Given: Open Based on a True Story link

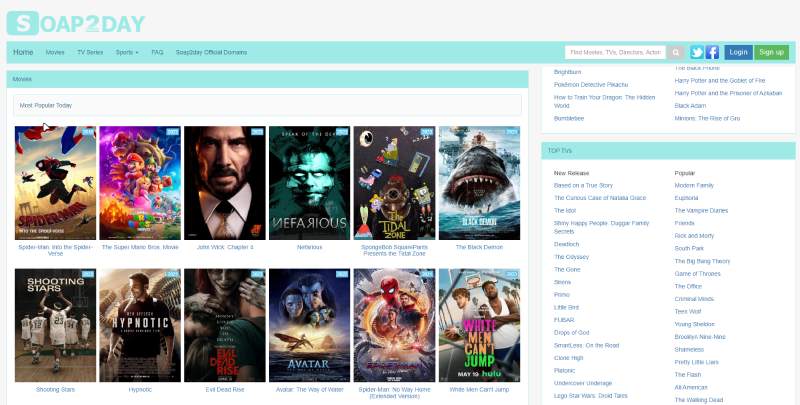Looking at the screenshot, I should click(x=583, y=185).
